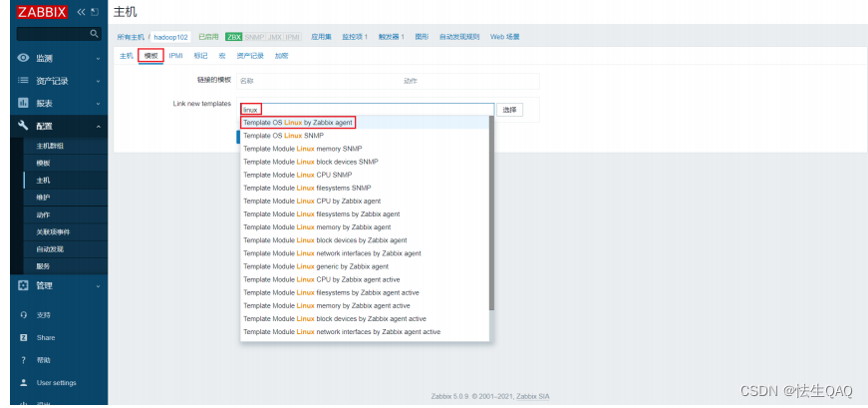Click the template dropdown list scrollbar

click(x=491, y=213)
